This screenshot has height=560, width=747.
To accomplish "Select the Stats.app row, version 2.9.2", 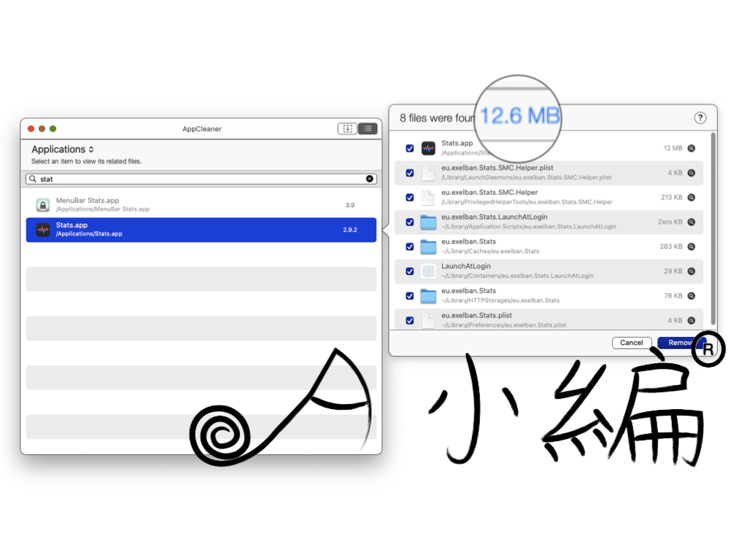I will [x=201, y=230].
